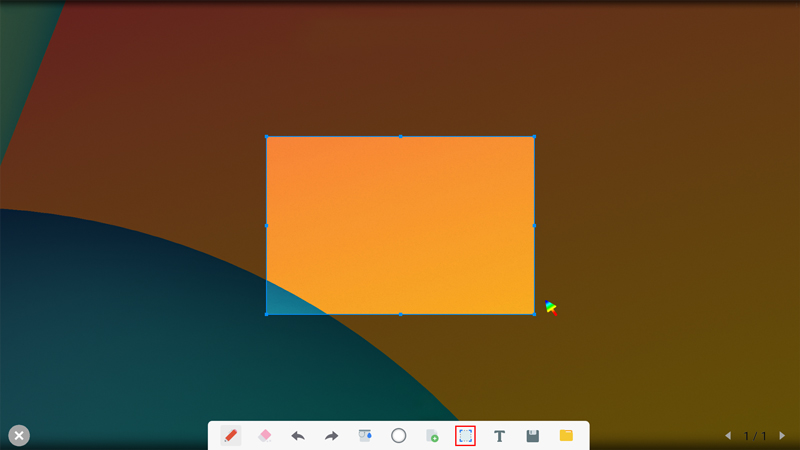Image resolution: width=800 pixels, height=450 pixels.
Task: Go to previous page arrow
Action: tap(728, 436)
